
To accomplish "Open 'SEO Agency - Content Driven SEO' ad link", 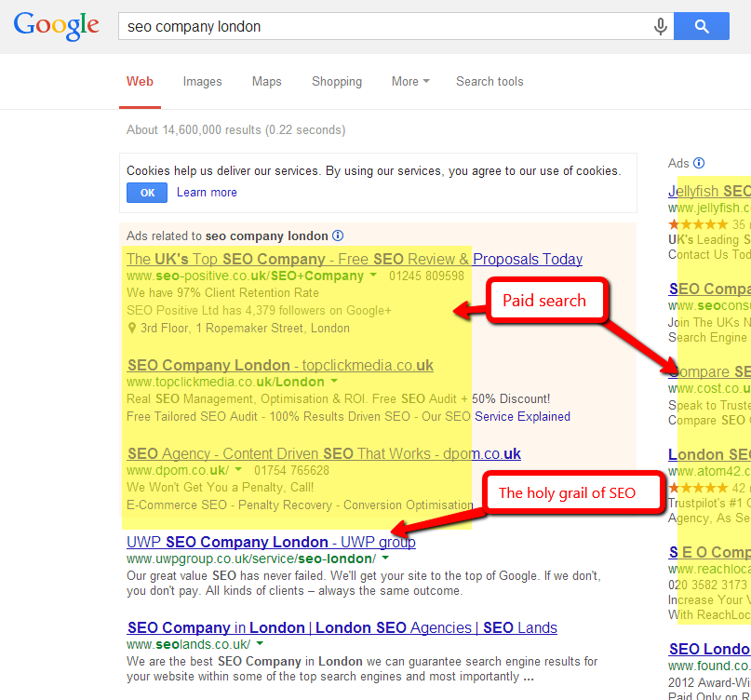I will pos(324,453).
